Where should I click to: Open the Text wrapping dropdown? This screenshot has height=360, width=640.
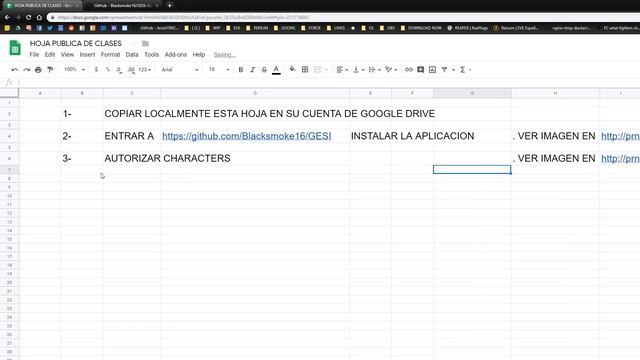click(374, 70)
